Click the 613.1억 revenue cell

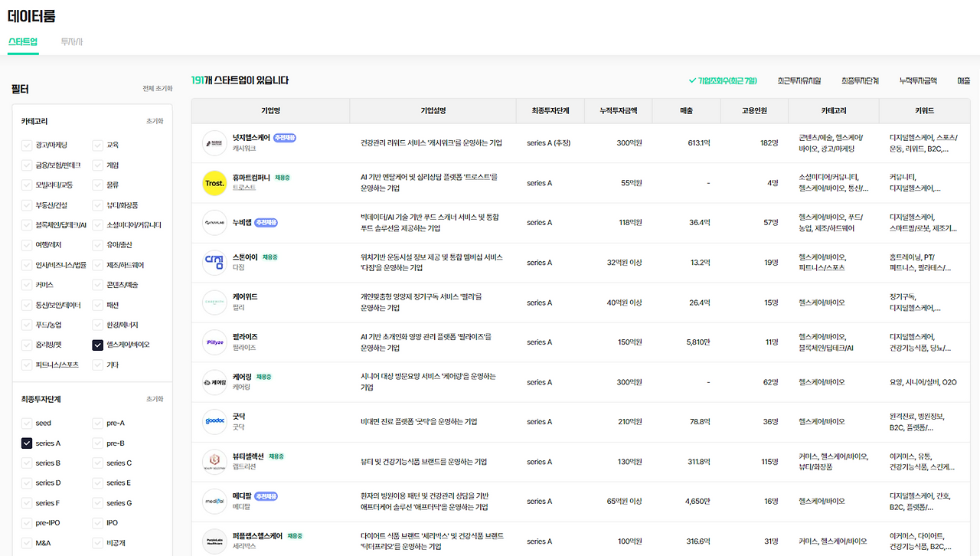[699, 143]
